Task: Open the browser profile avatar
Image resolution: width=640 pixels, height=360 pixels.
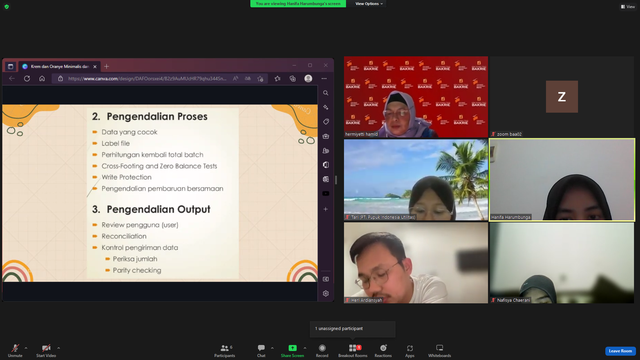Action: click(308, 78)
